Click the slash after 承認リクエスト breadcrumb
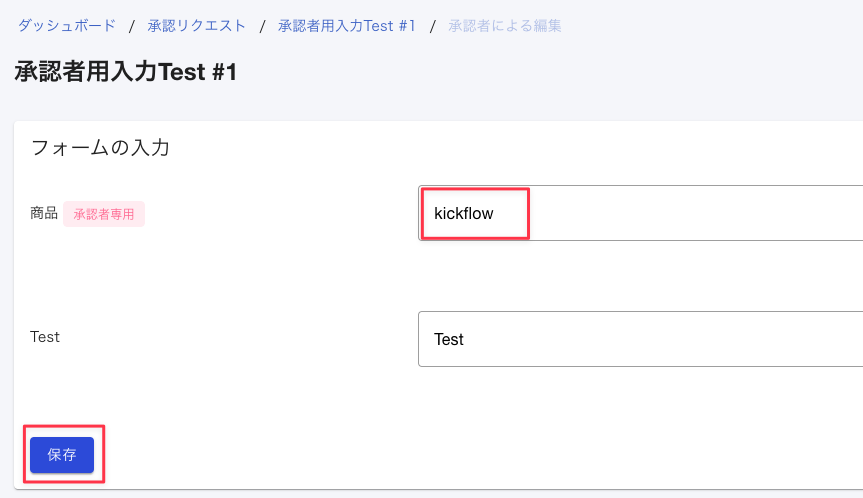The width and height of the screenshot is (863, 498). click(262, 25)
